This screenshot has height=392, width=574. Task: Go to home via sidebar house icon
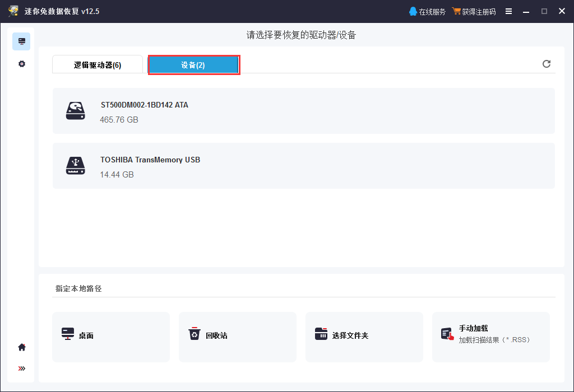22,347
